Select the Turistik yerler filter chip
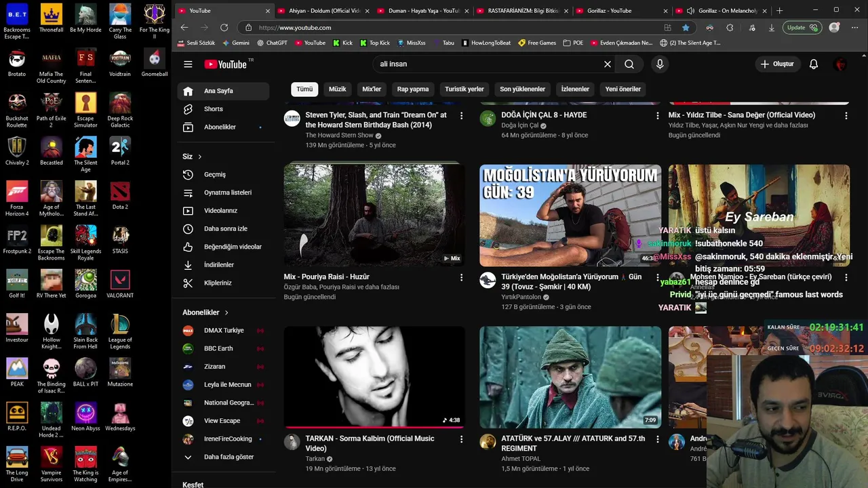Screen dimensions: 868x488 465,89
